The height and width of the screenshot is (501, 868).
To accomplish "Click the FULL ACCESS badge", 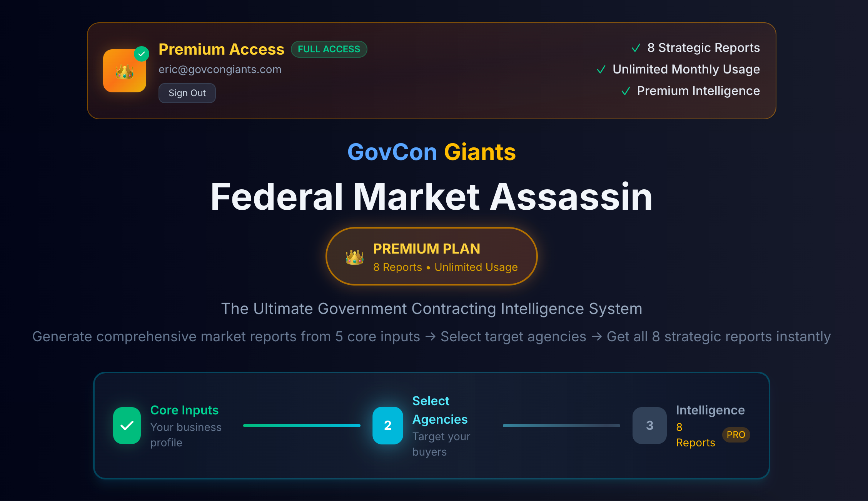I will [x=329, y=49].
